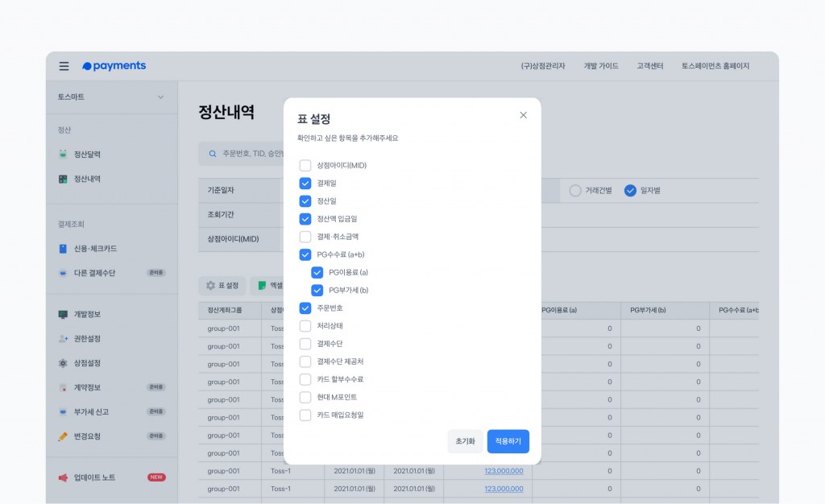The width and height of the screenshot is (825, 504).
Task: Check the 카드 할부수수료 checkbox
Action: 305,380
